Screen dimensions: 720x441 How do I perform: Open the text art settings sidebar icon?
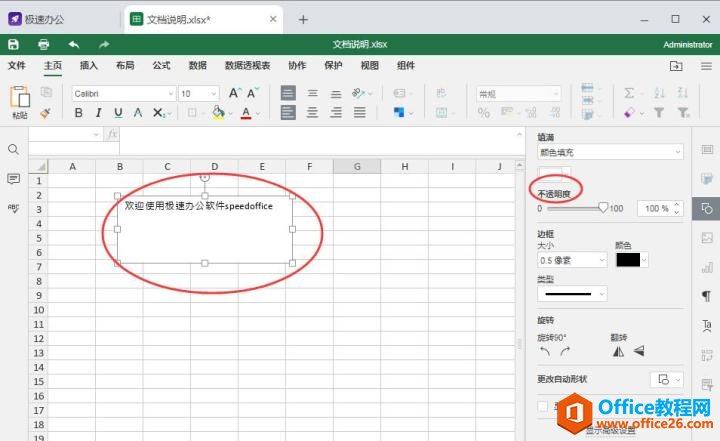pyautogui.click(x=707, y=326)
